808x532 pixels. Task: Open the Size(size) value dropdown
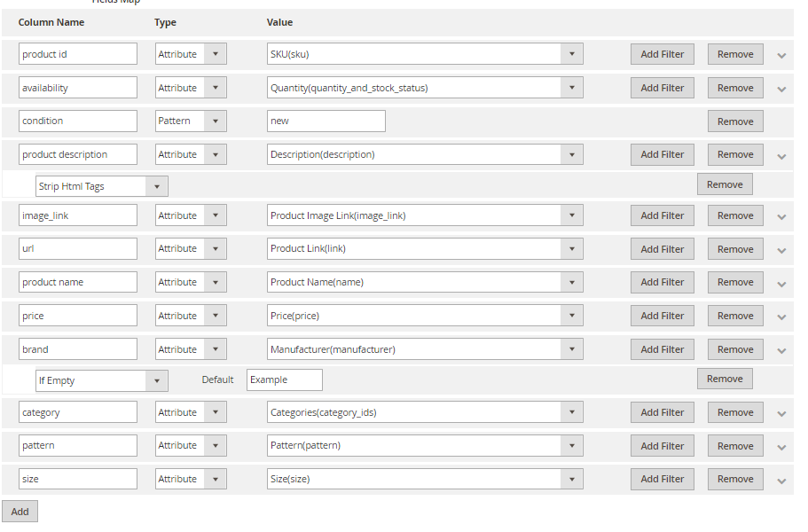point(425,479)
